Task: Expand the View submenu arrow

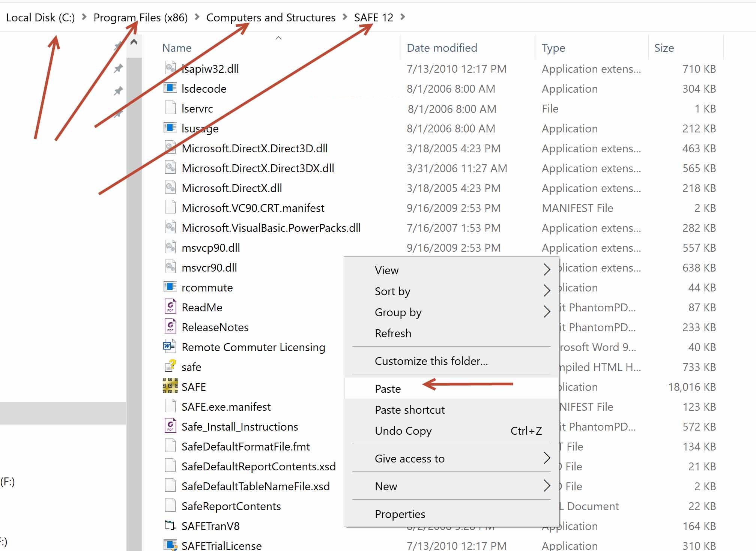Action: point(547,270)
